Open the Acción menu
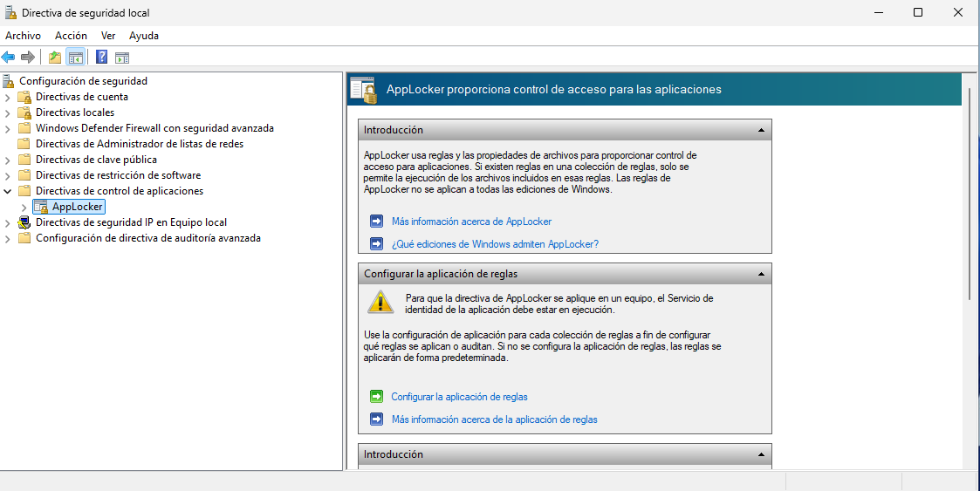 coord(71,36)
